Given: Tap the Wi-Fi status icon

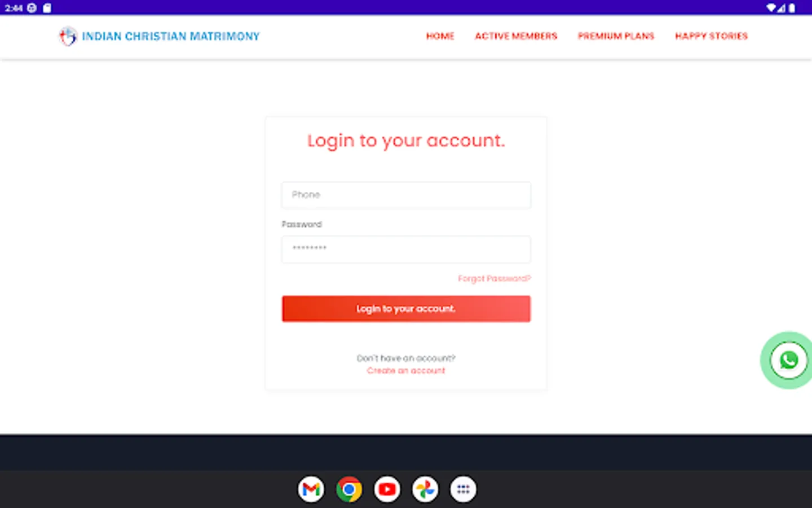Looking at the screenshot, I should pos(771,8).
